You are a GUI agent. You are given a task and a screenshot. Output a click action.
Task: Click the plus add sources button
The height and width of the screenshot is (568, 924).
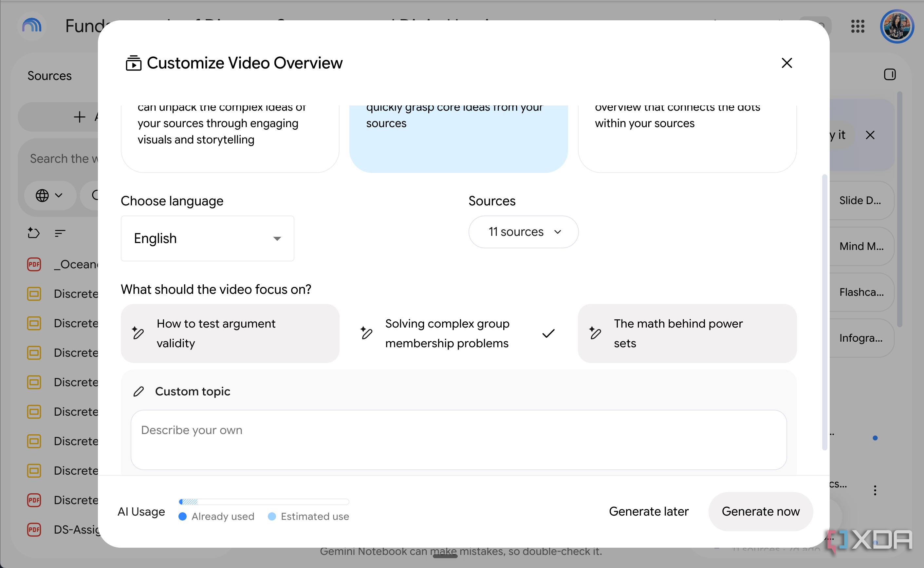click(80, 117)
